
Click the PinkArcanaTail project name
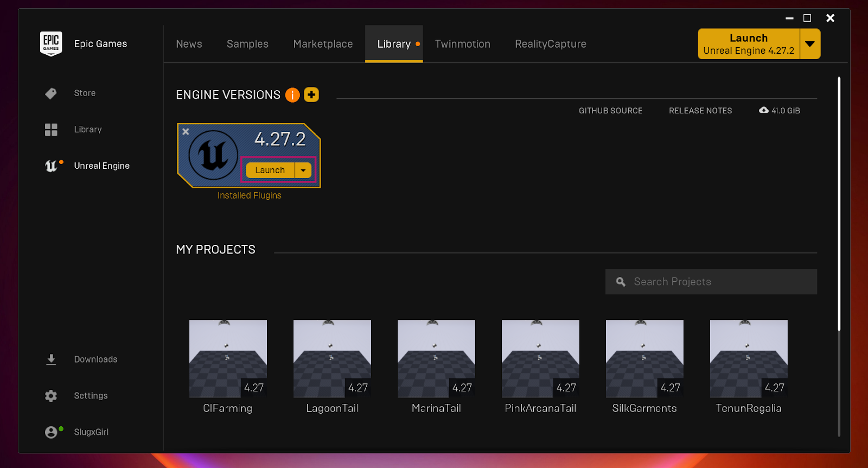pos(540,408)
